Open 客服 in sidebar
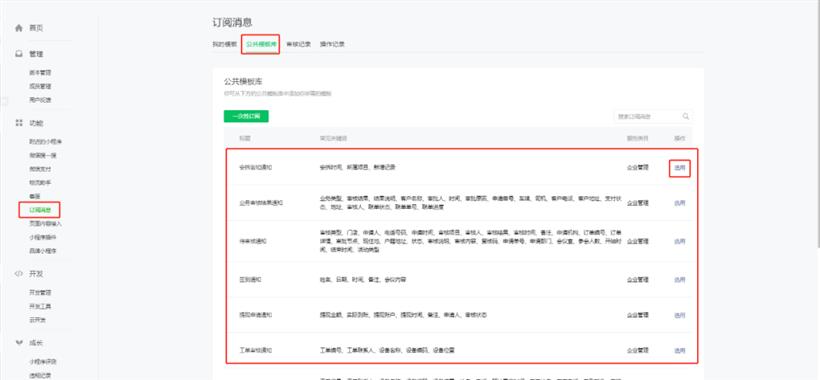 pyautogui.click(x=35, y=196)
